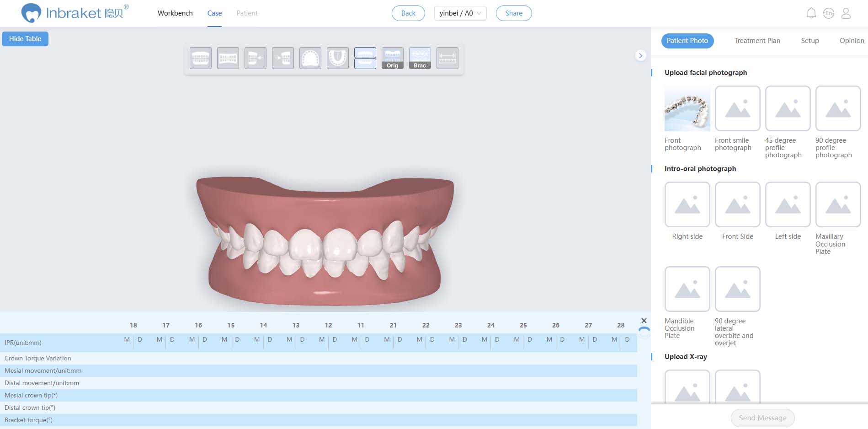This screenshot has height=429, width=868.
Task: Click Upload X-ray heading
Action: pos(686,357)
